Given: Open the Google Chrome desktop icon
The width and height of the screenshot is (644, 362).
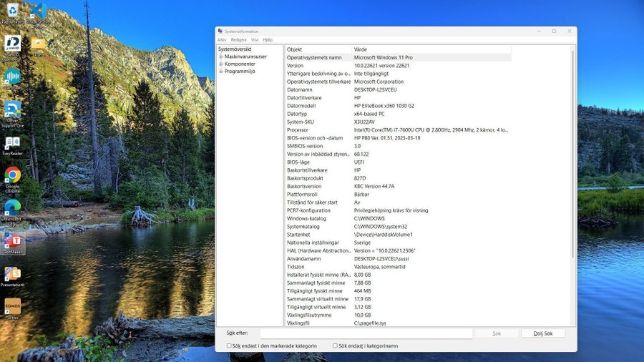Looking at the screenshot, I should (12, 180).
